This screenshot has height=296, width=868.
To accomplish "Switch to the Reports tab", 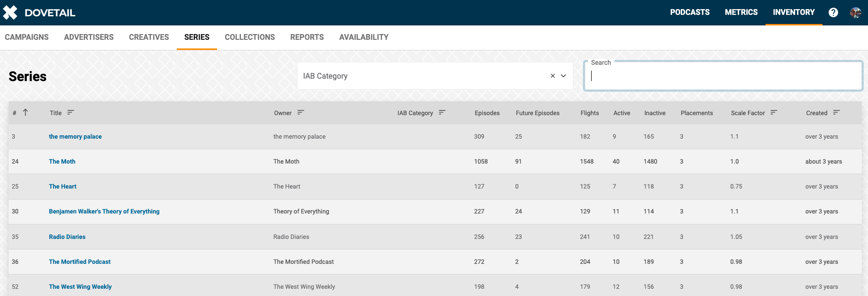I will pyautogui.click(x=307, y=37).
